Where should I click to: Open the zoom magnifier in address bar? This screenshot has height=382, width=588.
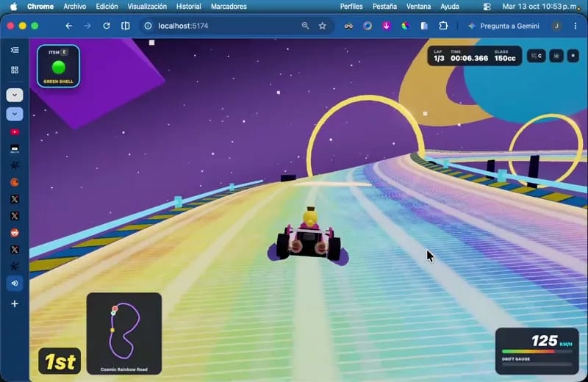[x=305, y=26]
